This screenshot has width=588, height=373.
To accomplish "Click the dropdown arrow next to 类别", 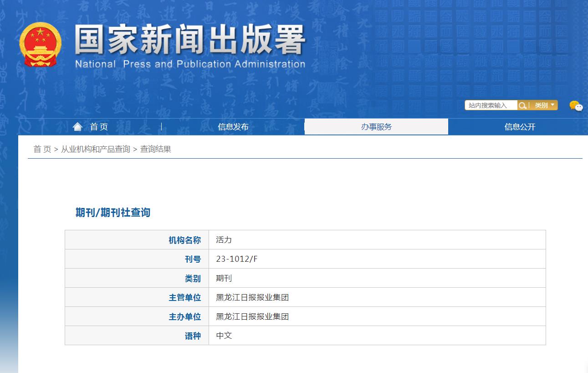I will coord(552,105).
